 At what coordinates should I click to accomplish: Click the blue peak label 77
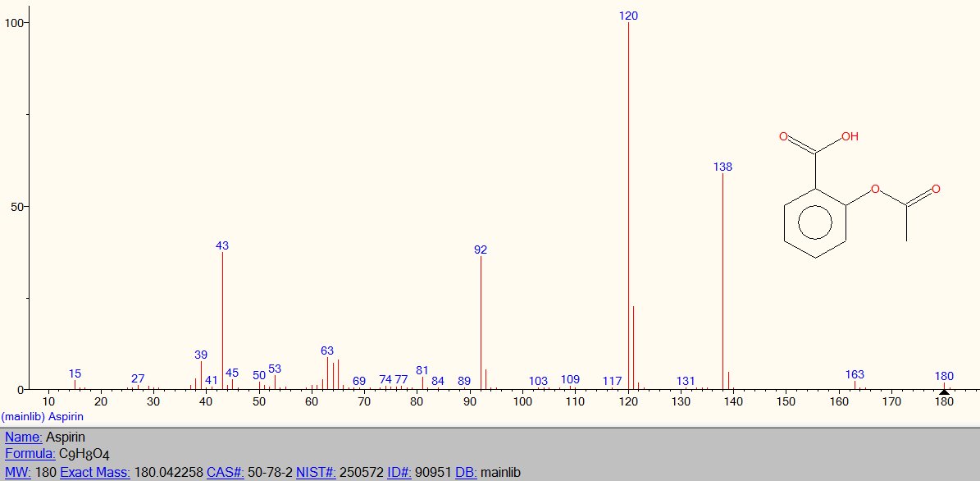point(401,380)
